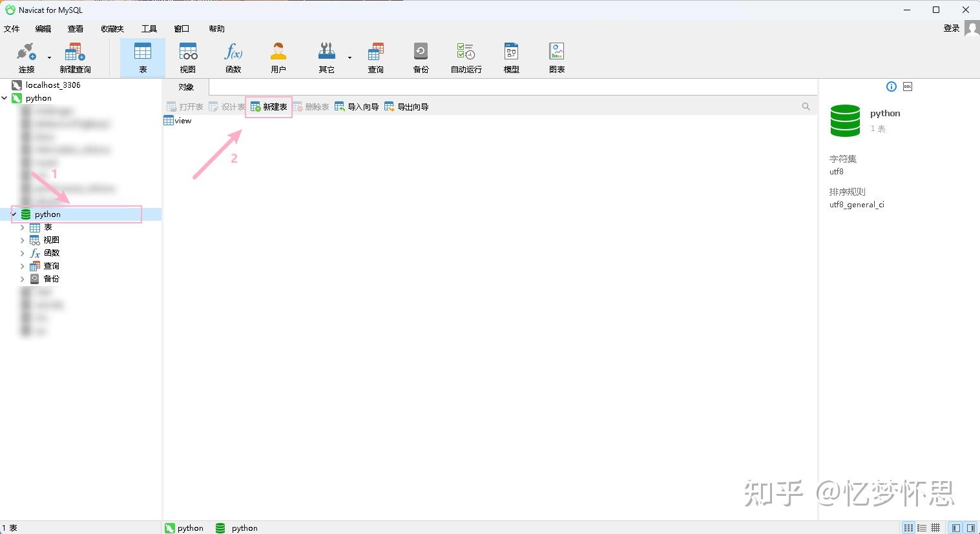Click the object information icon
This screenshot has width=980, height=534.
(891, 86)
